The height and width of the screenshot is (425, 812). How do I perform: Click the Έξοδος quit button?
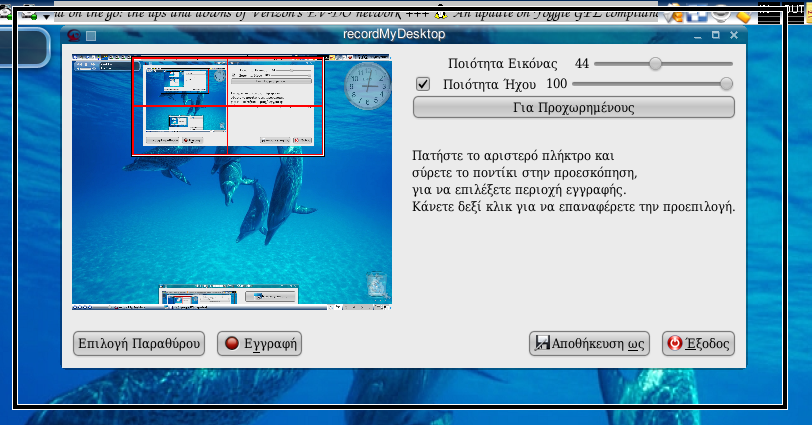click(698, 344)
